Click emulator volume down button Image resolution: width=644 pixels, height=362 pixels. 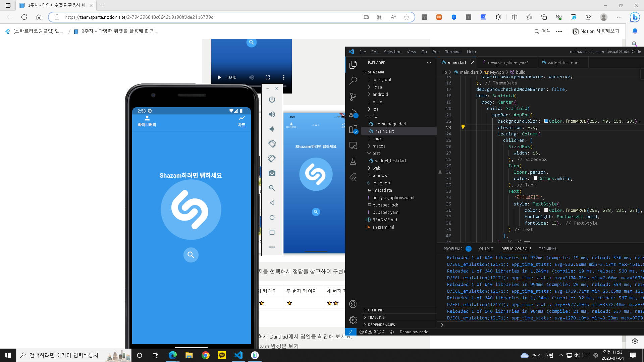pos(272,129)
